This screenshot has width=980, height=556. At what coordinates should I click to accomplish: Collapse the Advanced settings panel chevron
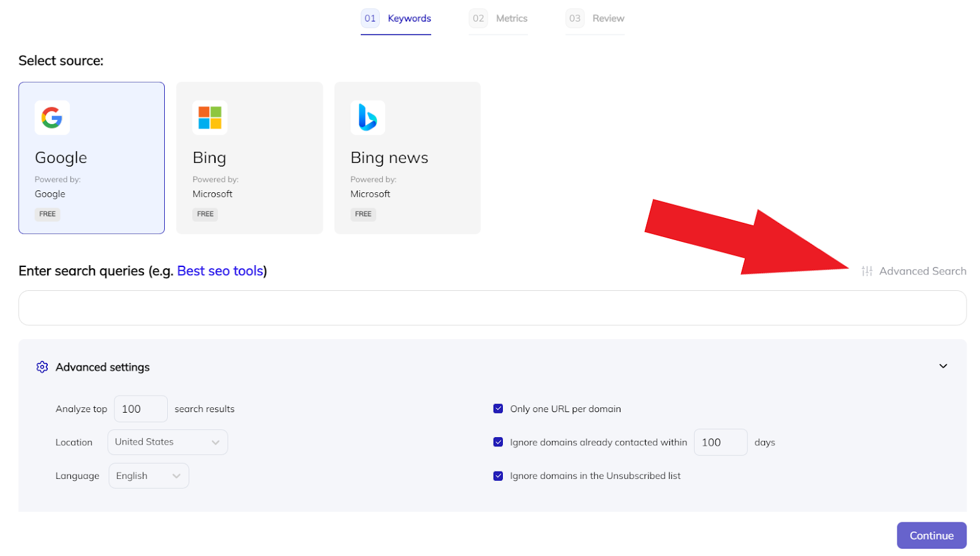click(943, 366)
